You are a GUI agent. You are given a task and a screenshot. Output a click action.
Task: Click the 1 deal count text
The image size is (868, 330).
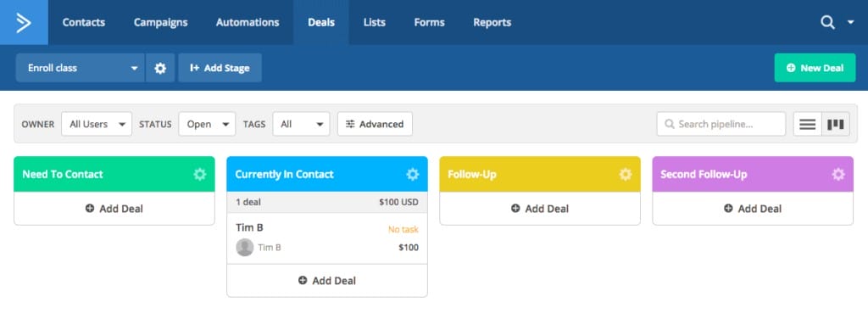248,202
